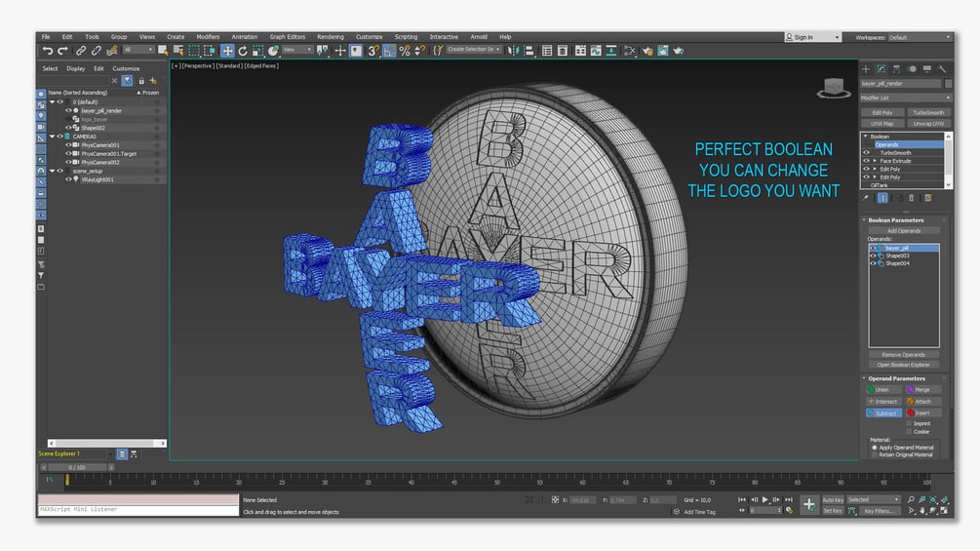Open the Utilities wrench panel tab
The image size is (980, 551).
(942, 68)
